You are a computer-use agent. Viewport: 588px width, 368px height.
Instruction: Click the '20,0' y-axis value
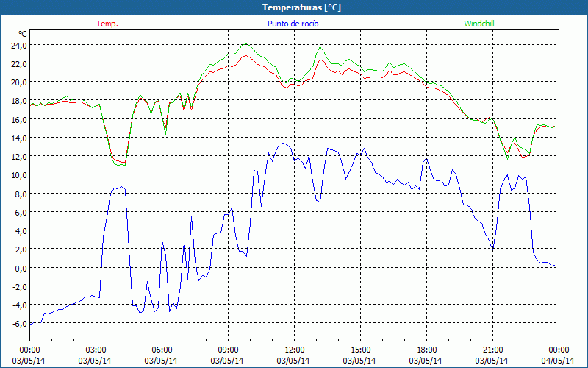click(20, 82)
